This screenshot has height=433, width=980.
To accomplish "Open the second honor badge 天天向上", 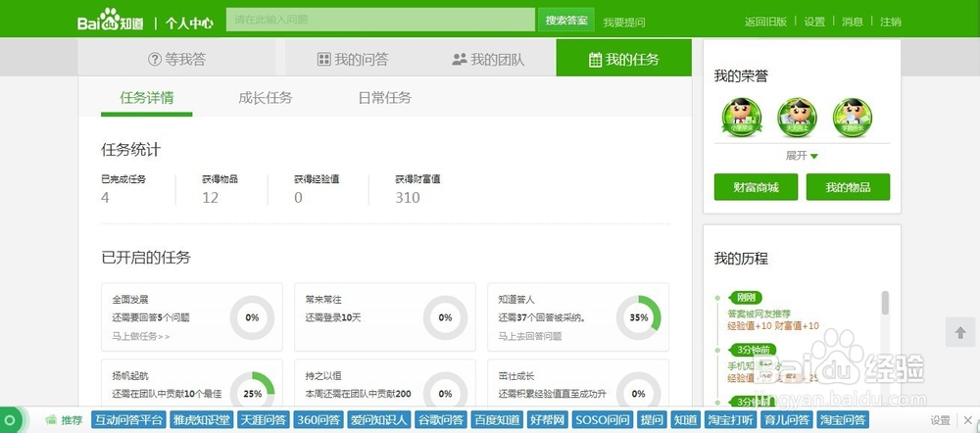I will tap(797, 118).
